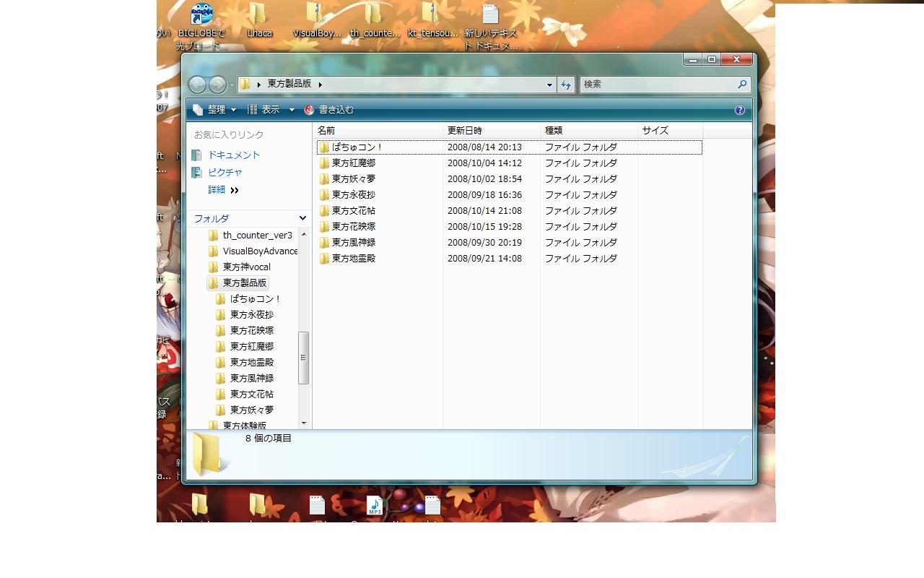Select the th_counte... desktop folder icon
Image resolution: width=924 pixels, height=578 pixels.
click(373, 14)
